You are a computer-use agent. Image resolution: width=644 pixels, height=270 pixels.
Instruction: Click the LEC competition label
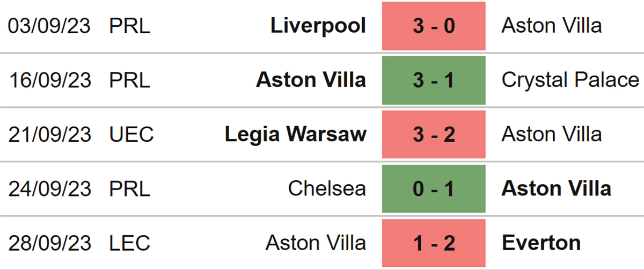[130, 243]
